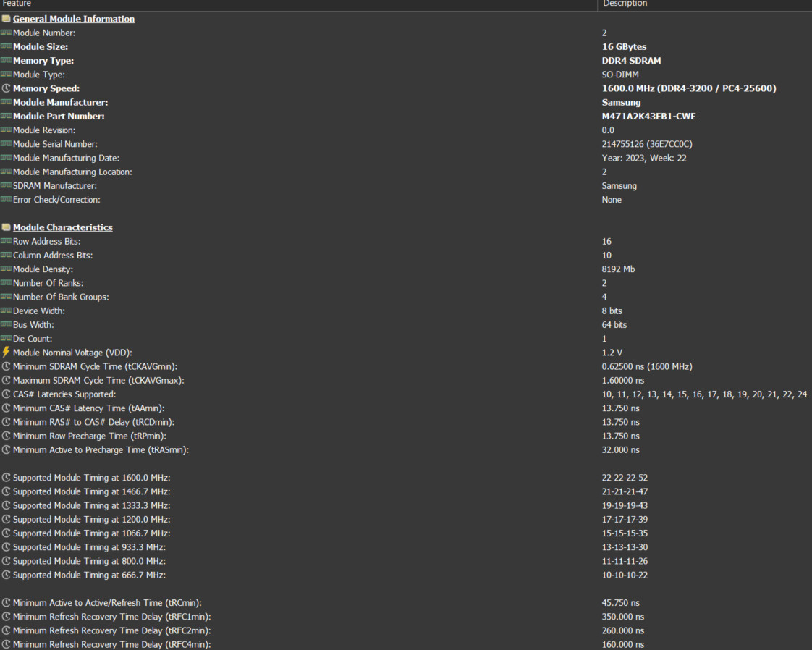Select the Minimum Refresh Recovery tRFC1min row
This screenshot has height=650, width=812.
coord(111,617)
